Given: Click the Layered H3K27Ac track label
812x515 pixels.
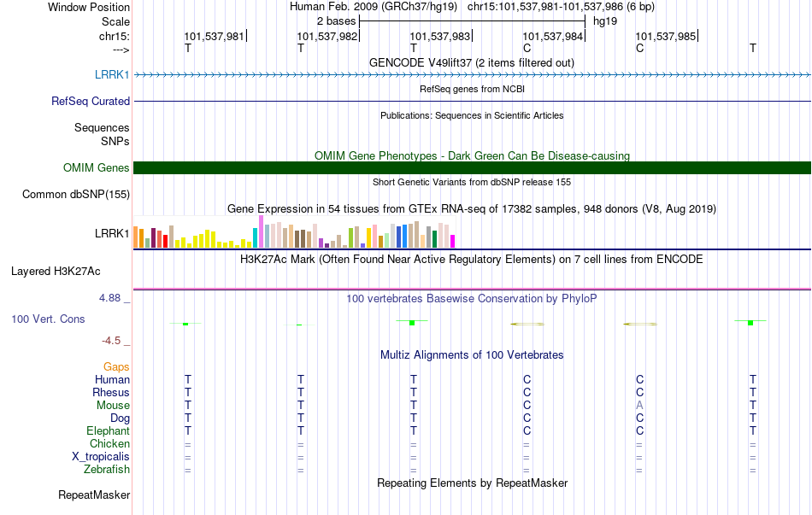Looking at the screenshot, I should point(56,272).
